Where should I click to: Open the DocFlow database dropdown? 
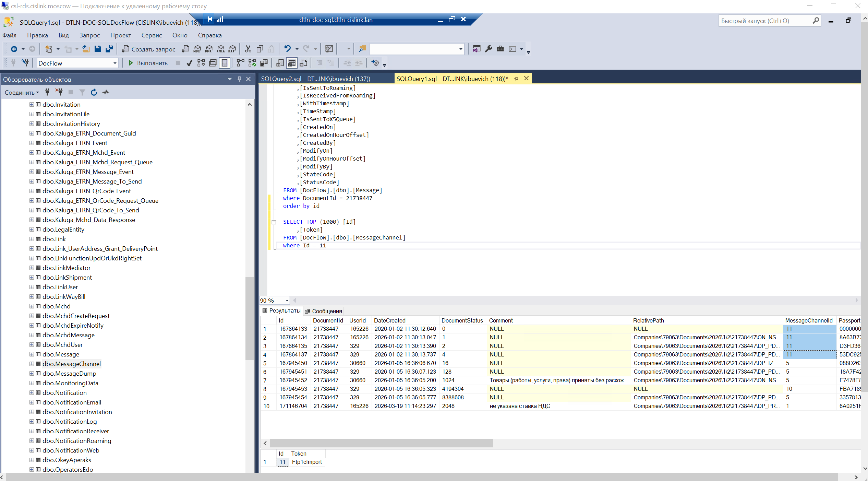pyautogui.click(x=115, y=63)
